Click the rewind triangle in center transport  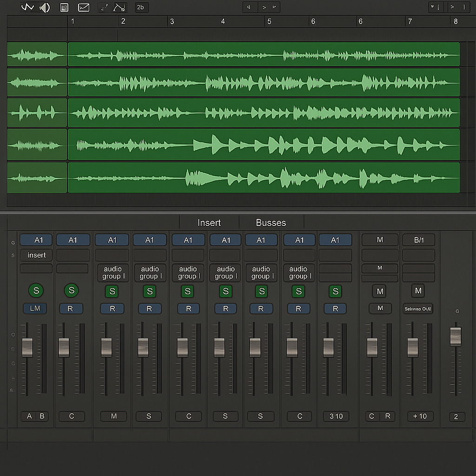[249, 7]
